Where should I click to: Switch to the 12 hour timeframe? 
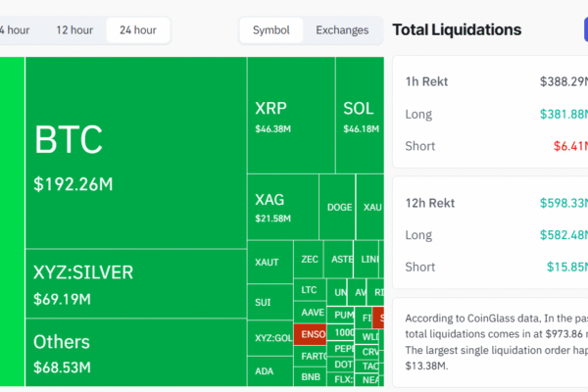click(74, 30)
